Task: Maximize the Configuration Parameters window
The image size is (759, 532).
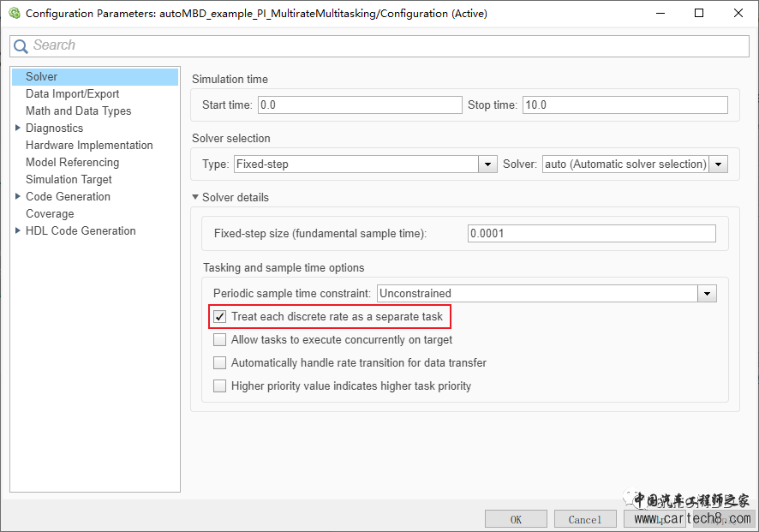Action: click(x=699, y=13)
